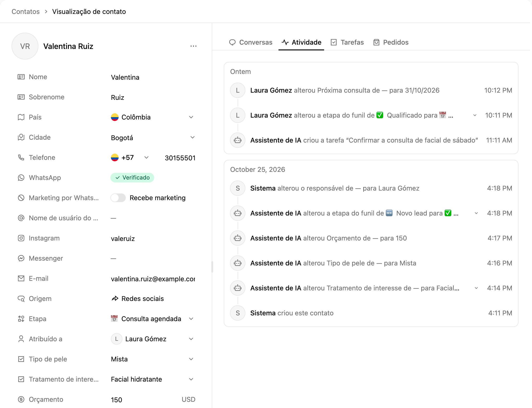
Task: Expand the Qualificado funnel stage change entry
Action: pyautogui.click(x=475, y=115)
